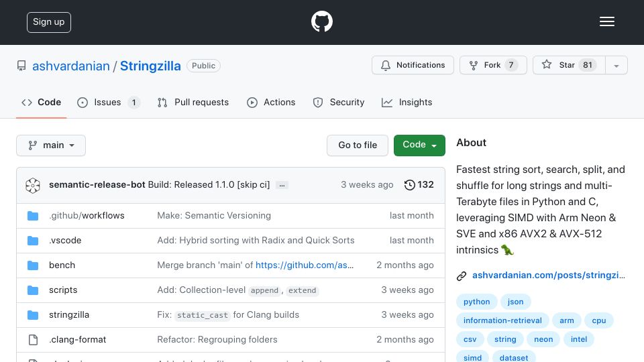644x362 pixels.
Task: Open the Security tab
Action: [338, 102]
